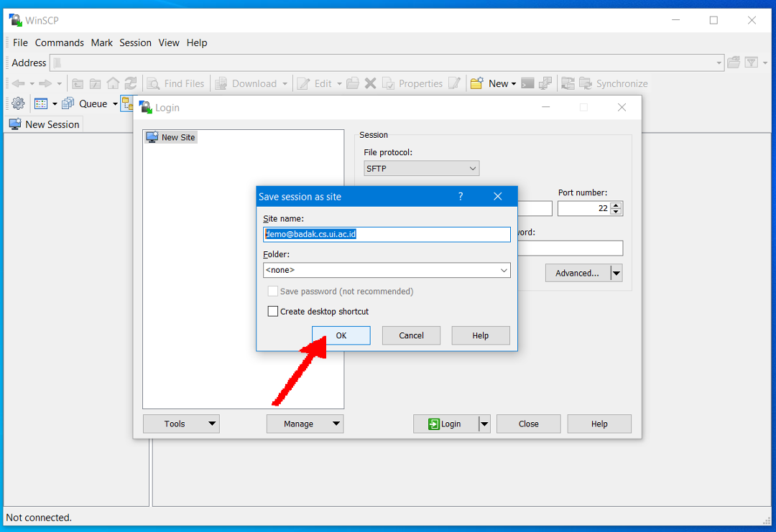Expand the Advanced button dropdown arrow

616,273
